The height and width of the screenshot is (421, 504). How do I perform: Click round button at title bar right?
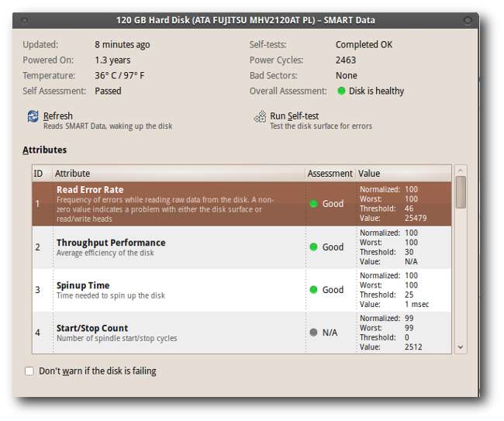[468, 20]
